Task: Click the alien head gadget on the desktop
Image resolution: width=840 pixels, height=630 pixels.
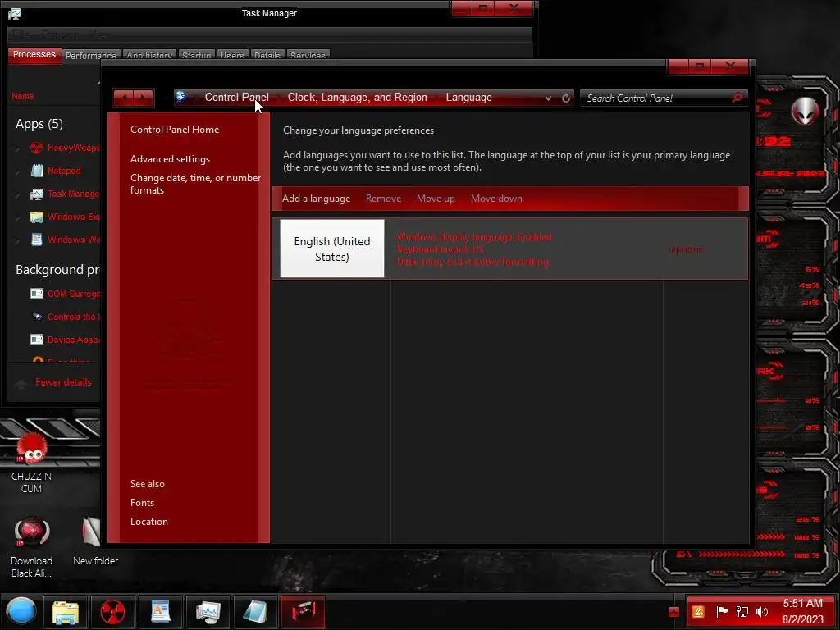Action: tap(805, 111)
